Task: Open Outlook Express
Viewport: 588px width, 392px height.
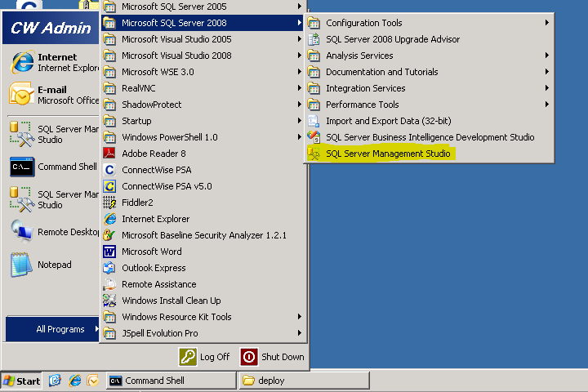Action: tap(154, 268)
